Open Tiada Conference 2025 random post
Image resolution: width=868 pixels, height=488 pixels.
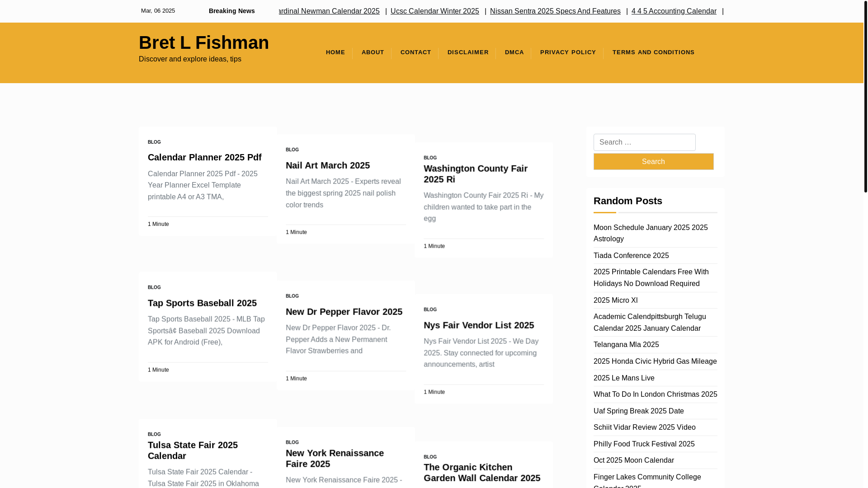coord(631,256)
